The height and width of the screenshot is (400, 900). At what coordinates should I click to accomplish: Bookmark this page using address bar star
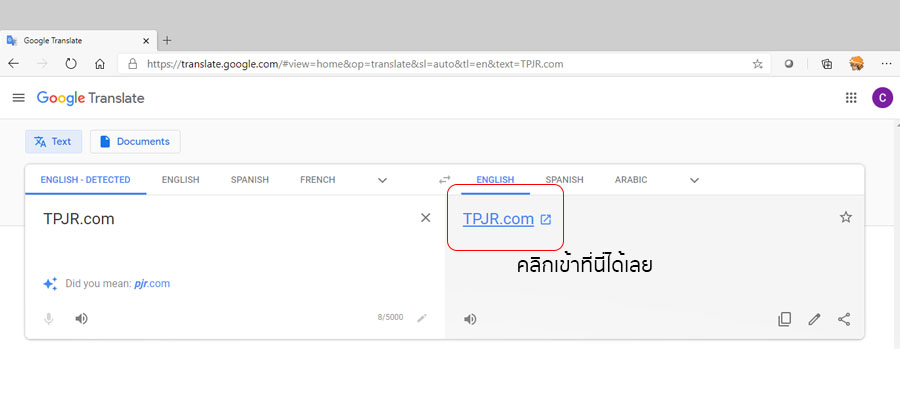757,64
